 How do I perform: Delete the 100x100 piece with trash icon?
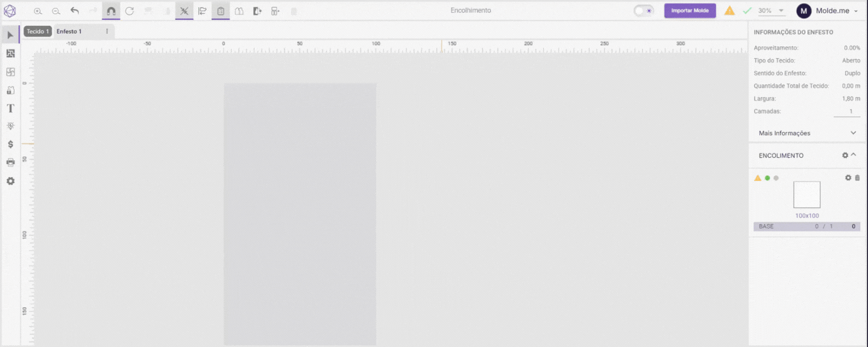pyautogui.click(x=857, y=178)
